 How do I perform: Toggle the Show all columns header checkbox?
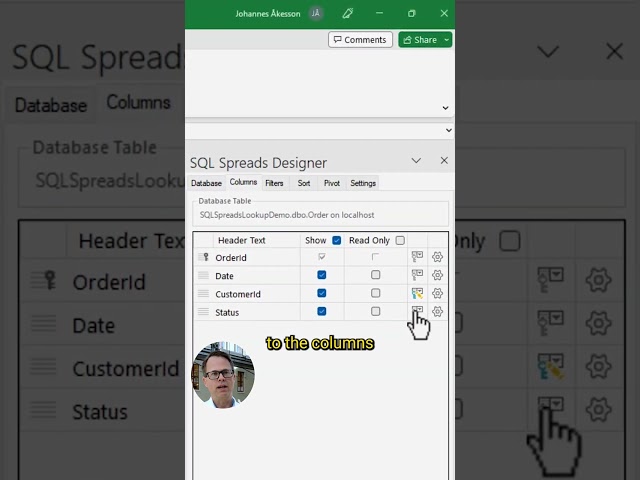337,240
